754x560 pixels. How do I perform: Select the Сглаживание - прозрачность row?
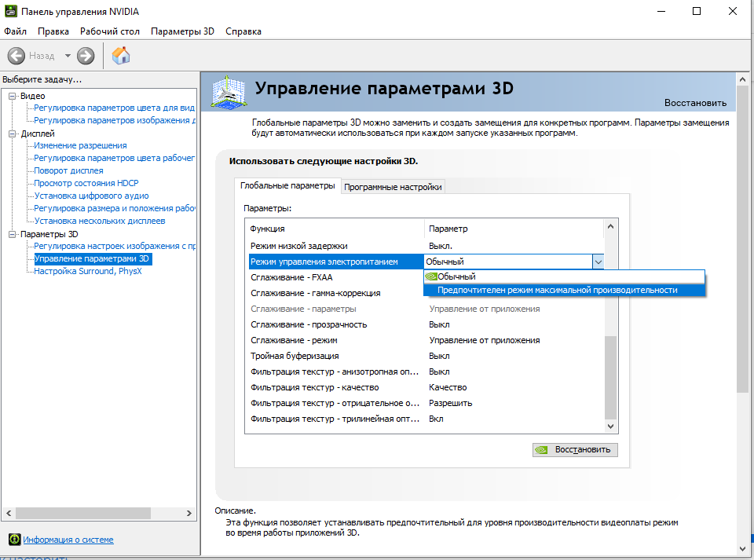426,324
